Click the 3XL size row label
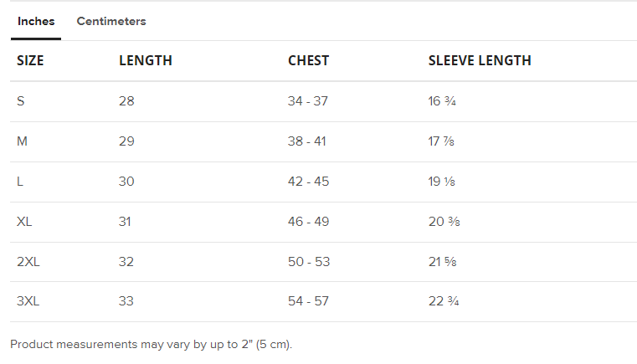The height and width of the screenshot is (364, 637). (x=28, y=301)
